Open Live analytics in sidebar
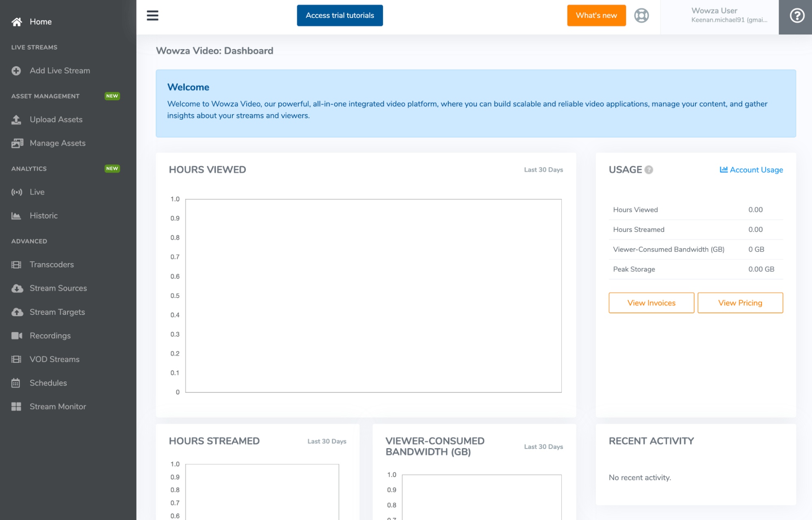This screenshot has width=812, height=520. (x=37, y=192)
